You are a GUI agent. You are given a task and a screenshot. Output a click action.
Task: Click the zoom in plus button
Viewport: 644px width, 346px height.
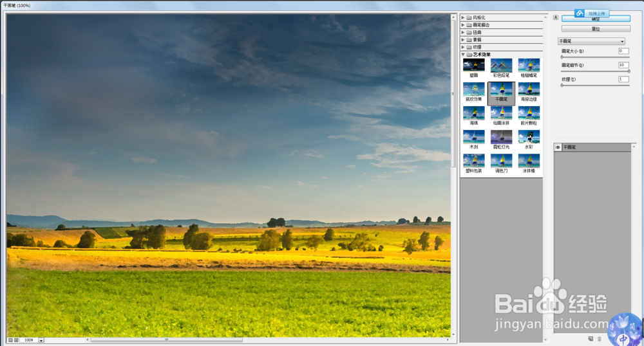click(x=17, y=340)
